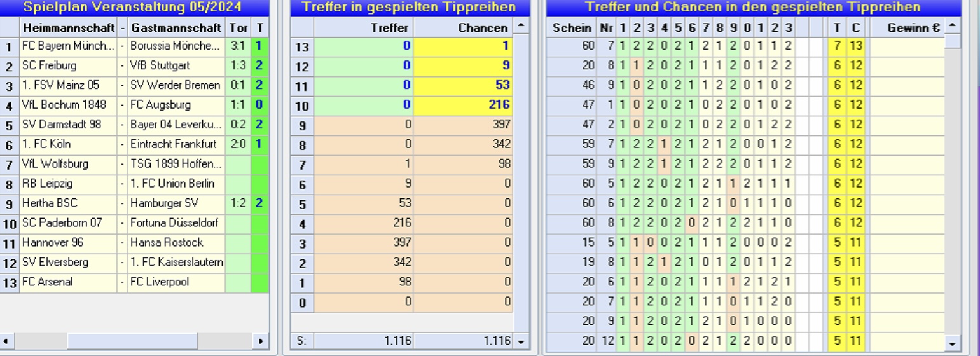Click right arrow of Spielplan horizontal scrollbar
This screenshot has height=356, width=980.
[x=259, y=341]
